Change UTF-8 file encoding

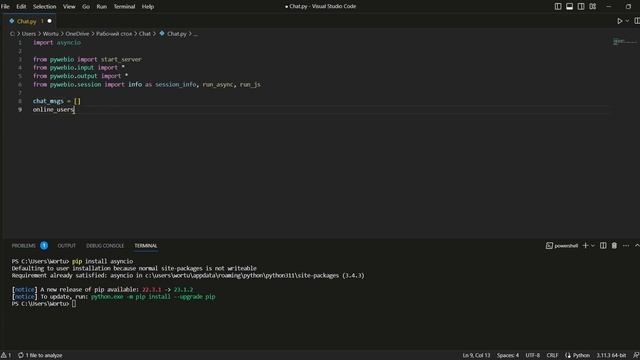pos(533,356)
